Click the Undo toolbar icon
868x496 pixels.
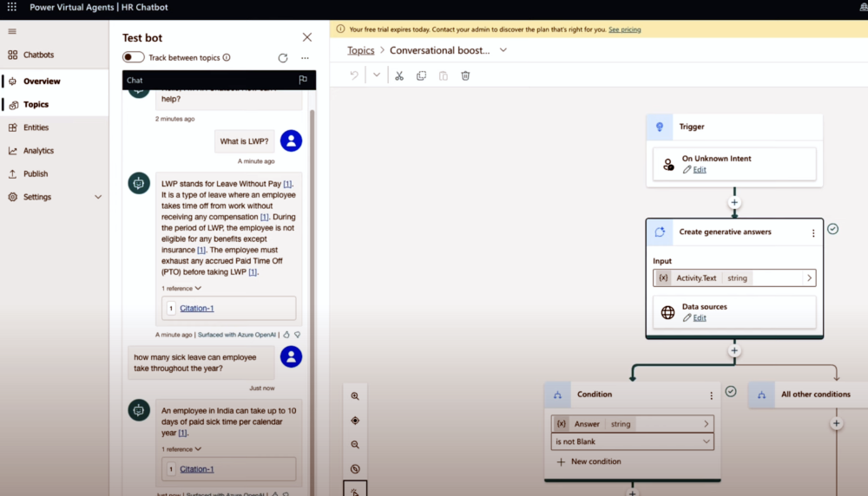click(x=354, y=75)
